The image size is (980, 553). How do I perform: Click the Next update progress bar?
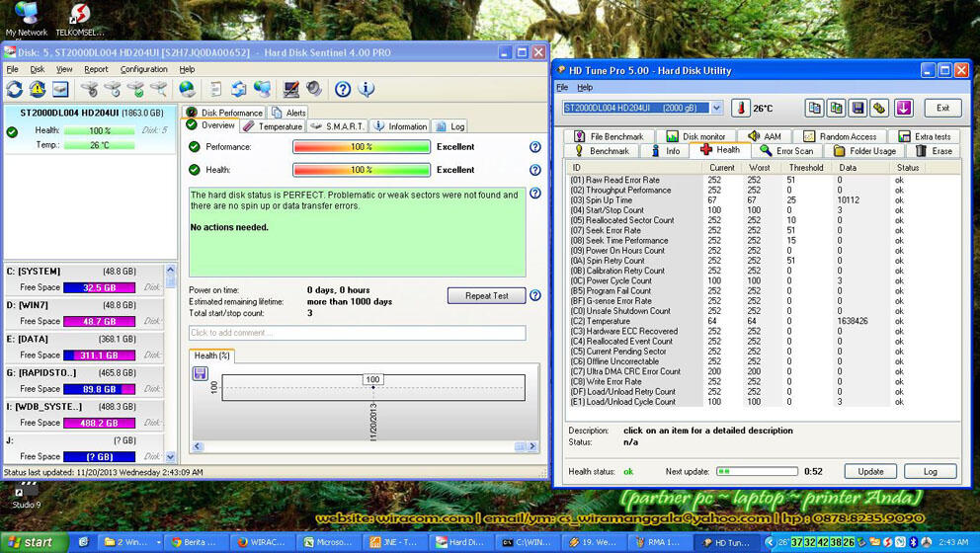pyautogui.click(x=757, y=471)
